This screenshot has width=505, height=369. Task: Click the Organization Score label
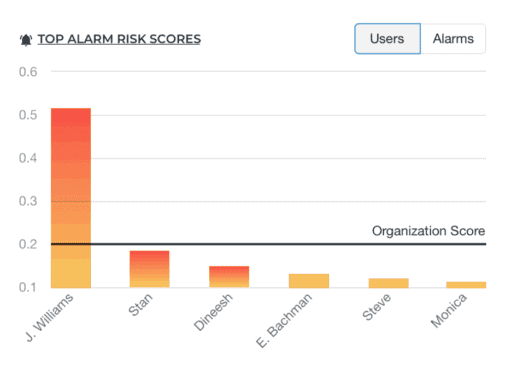coord(428,231)
